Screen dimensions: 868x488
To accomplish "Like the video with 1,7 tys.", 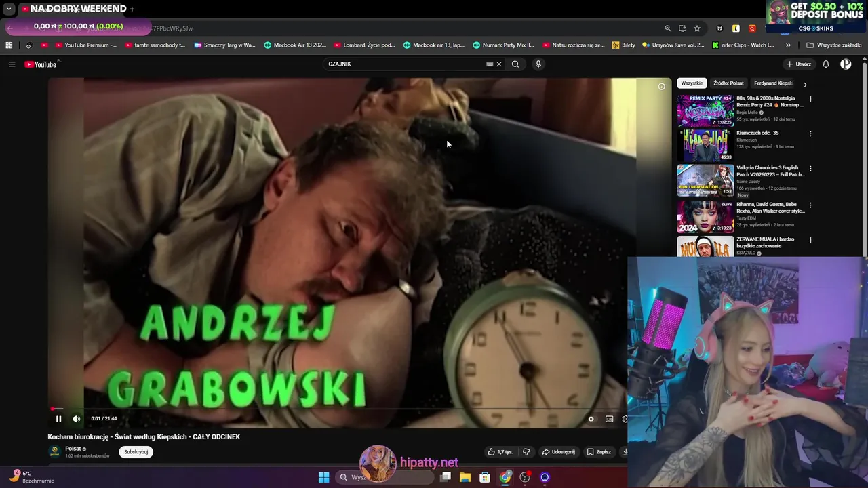I will point(500,452).
